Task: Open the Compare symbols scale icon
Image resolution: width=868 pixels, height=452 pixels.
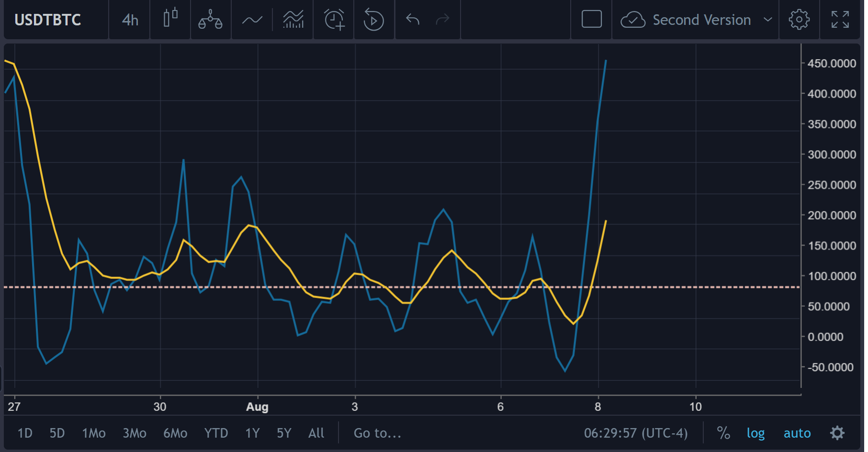Action: 211,20
